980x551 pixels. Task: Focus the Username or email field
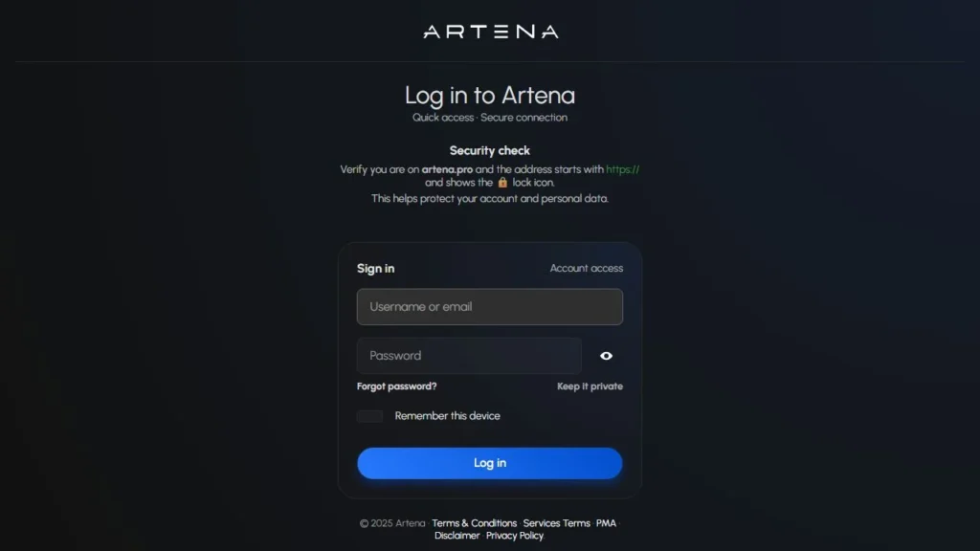tap(489, 307)
